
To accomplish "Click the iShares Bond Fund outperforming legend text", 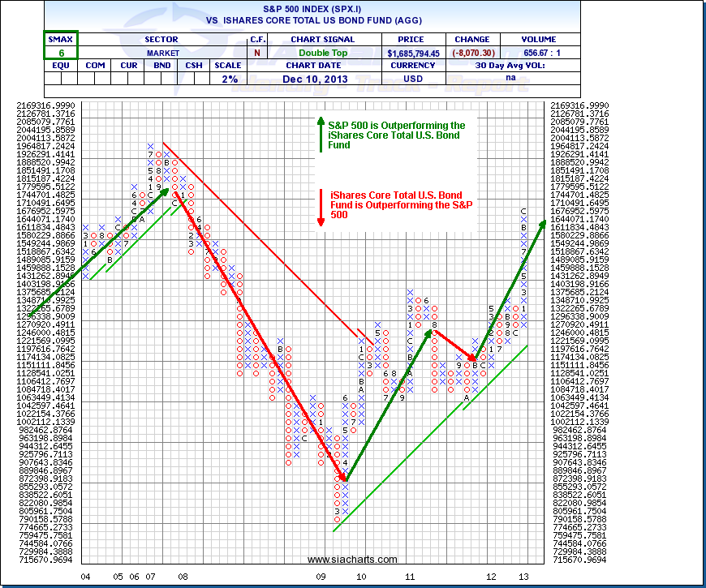I will pos(397,205).
